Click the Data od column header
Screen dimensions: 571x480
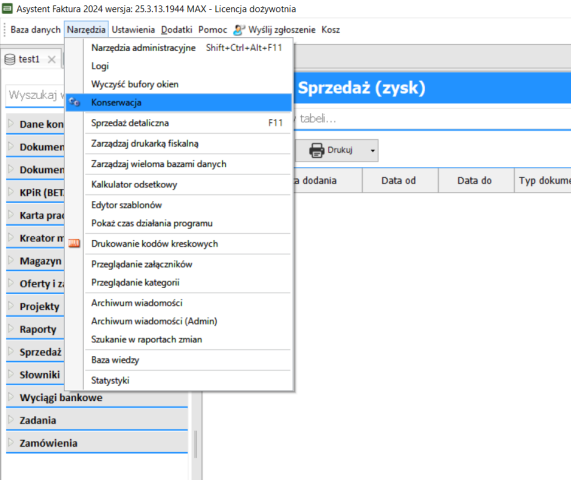399,180
